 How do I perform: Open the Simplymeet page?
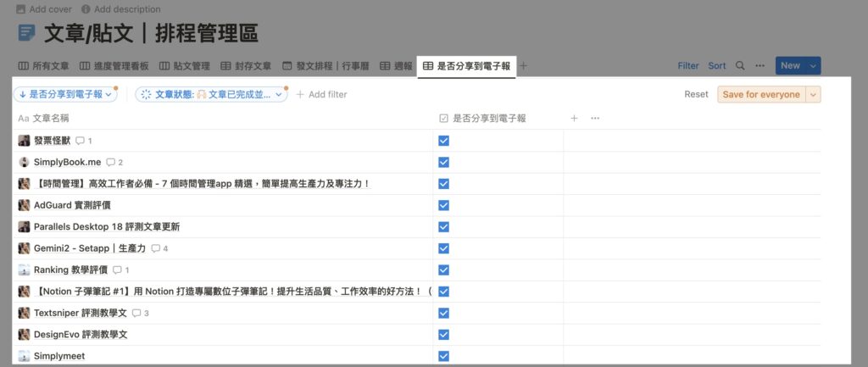click(x=59, y=356)
